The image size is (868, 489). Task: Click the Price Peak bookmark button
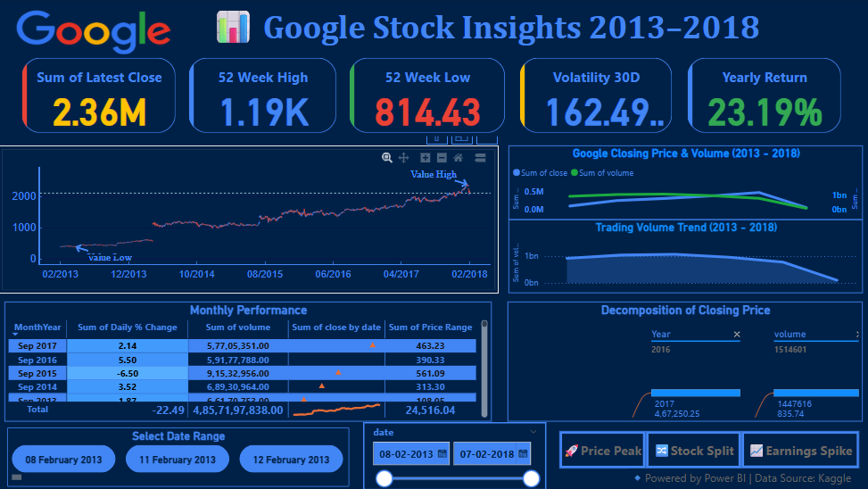click(x=603, y=451)
